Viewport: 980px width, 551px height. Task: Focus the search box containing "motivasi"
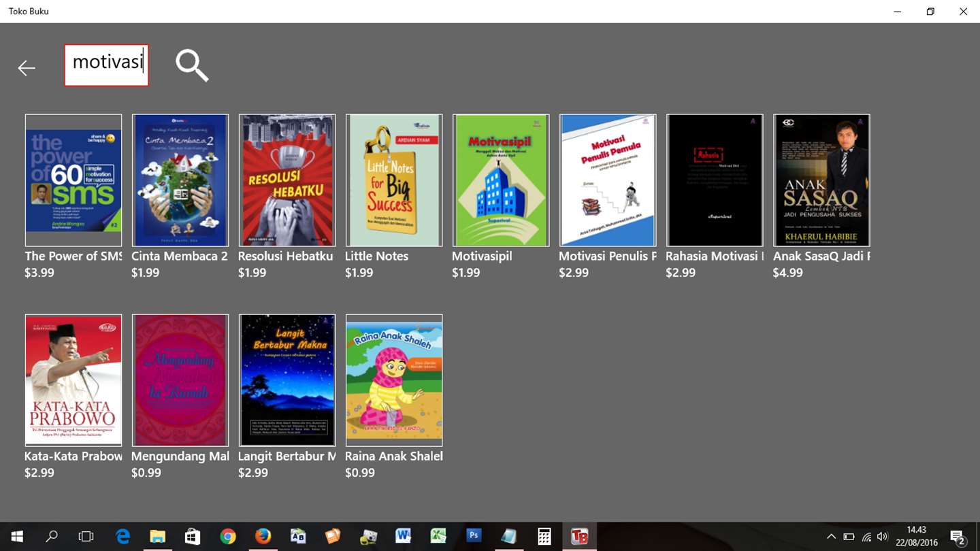click(x=107, y=65)
